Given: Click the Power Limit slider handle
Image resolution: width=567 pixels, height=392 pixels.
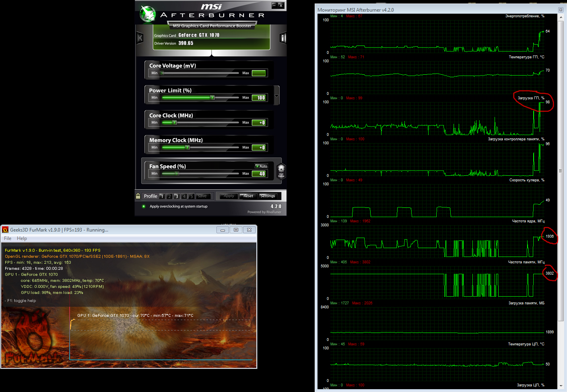Looking at the screenshot, I should pyautogui.click(x=212, y=98).
